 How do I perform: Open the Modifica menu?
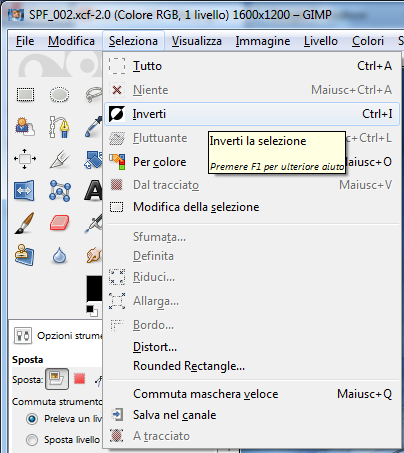[71, 41]
